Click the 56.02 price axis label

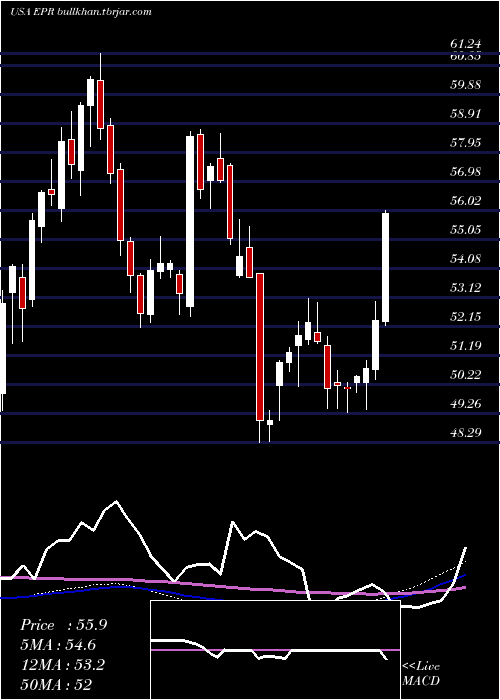click(x=466, y=201)
